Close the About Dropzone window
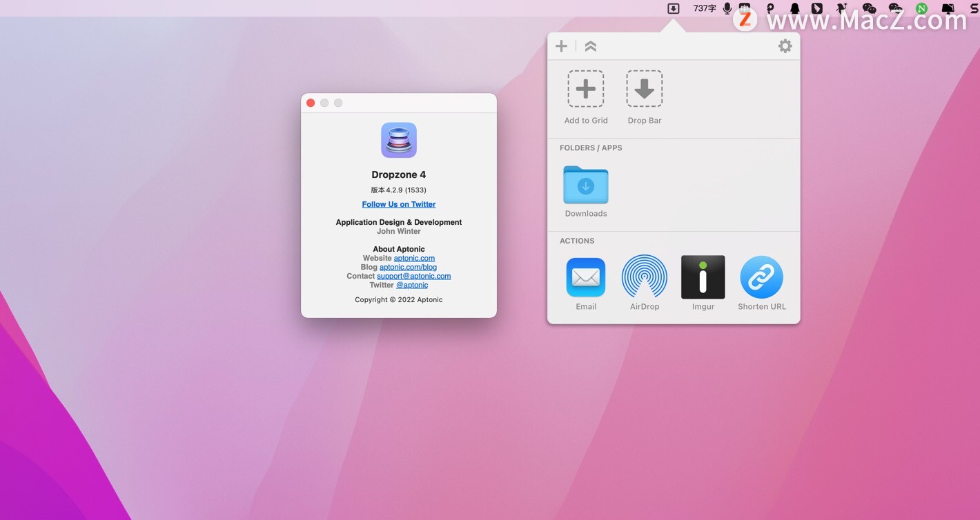The width and height of the screenshot is (980, 520). pos(311,103)
